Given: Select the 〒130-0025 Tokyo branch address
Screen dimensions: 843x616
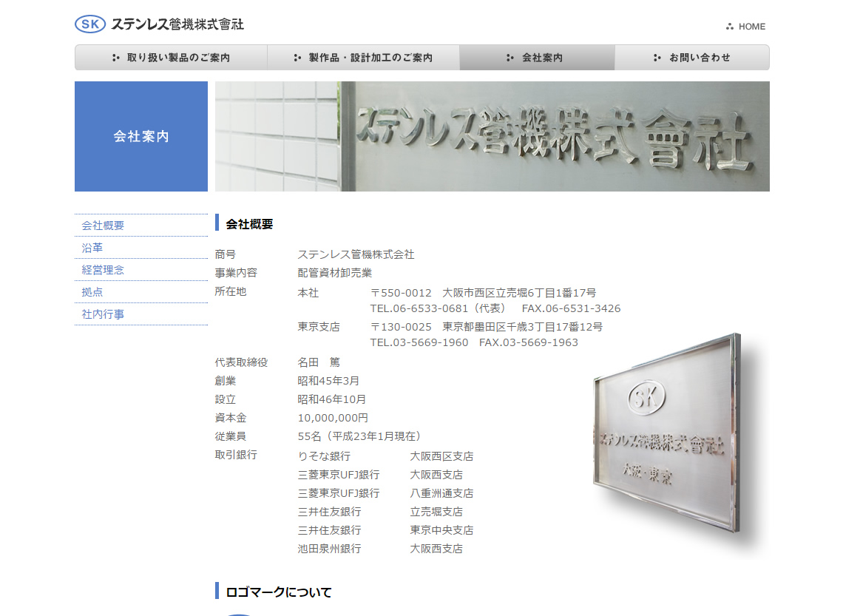Looking at the screenshot, I should pyautogui.click(x=487, y=327).
